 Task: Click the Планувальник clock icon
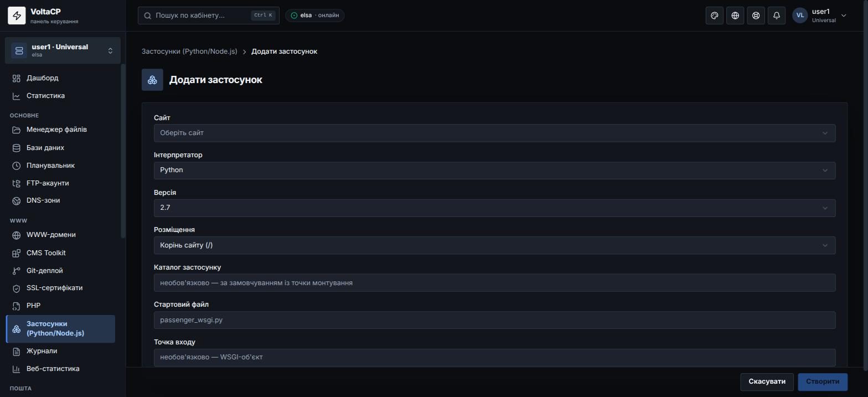pos(17,166)
